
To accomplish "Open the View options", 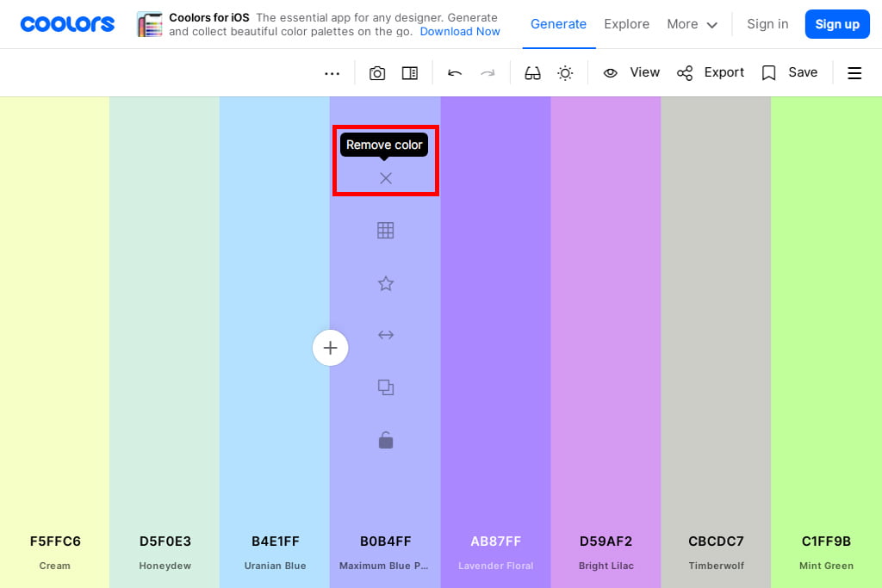I will pos(631,72).
